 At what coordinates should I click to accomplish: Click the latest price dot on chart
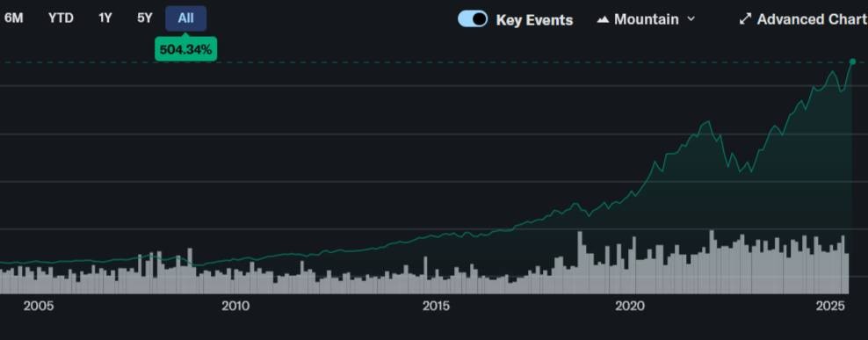pos(852,61)
